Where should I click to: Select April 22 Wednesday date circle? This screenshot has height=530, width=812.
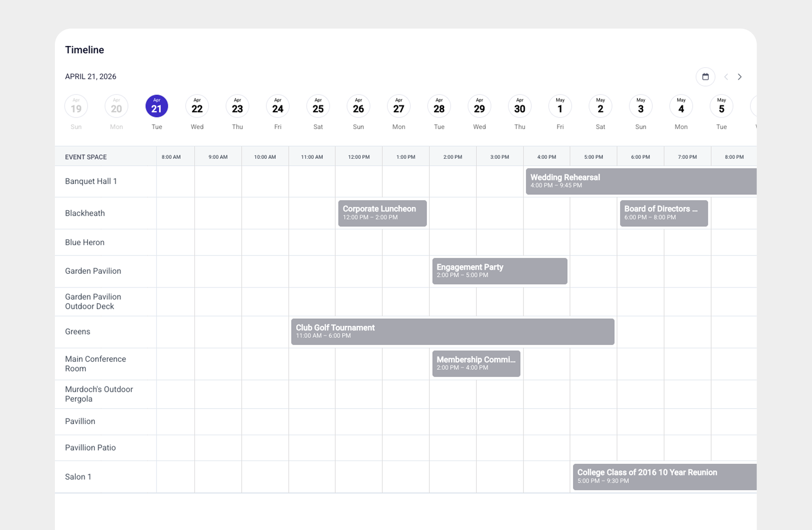click(x=197, y=106)
